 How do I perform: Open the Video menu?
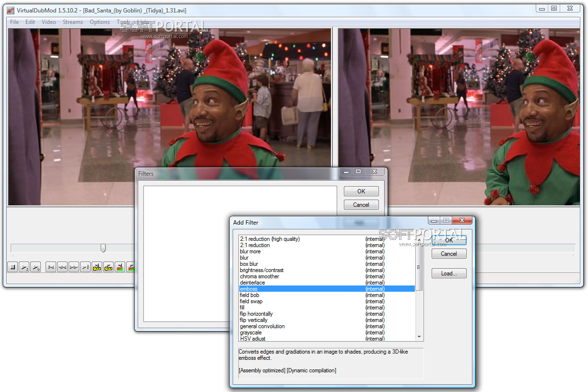tap(49, 22)
